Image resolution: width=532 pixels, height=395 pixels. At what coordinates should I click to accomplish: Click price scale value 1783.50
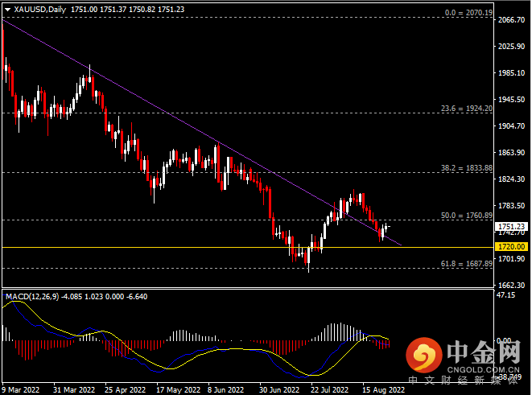(x=511, y=206)
